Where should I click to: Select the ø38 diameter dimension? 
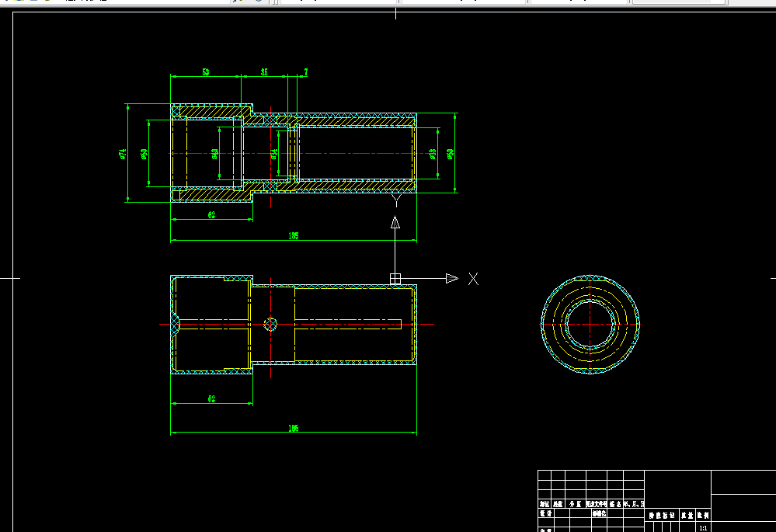[433, 154]
